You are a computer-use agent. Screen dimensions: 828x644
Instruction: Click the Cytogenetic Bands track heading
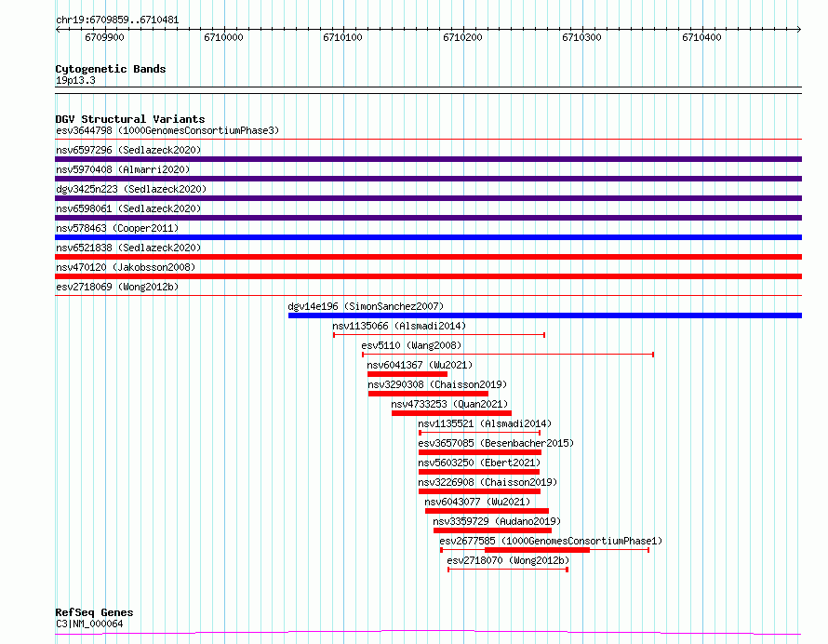[x=111, y=69]
